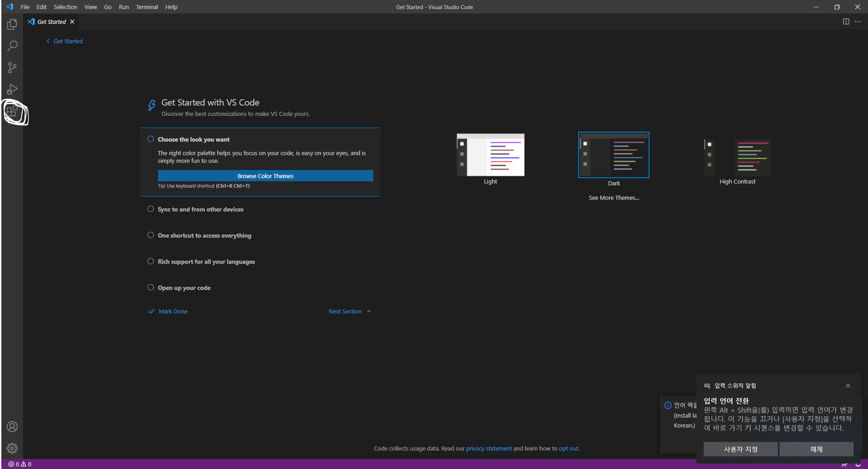The width and height of the screenshot is (868, 469).
Task: Click the back chevron beside Get Started
Action: pos(48,41)
